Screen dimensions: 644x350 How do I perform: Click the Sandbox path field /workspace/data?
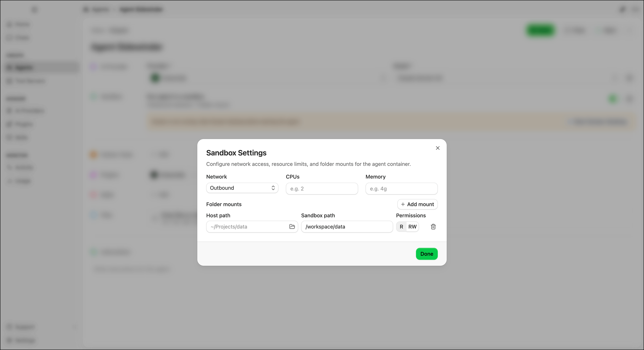[x=347, y=227]
